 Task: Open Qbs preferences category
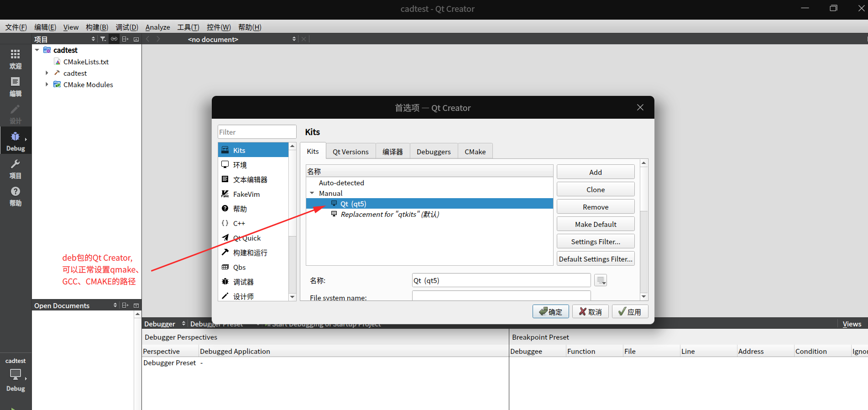[253, 267]
